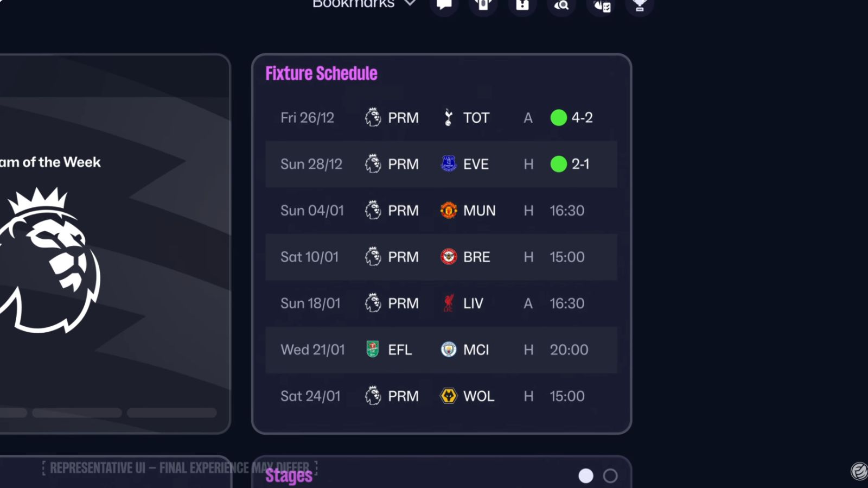Select the hollow second Stages page dot
The image size is (868, 488).
click(x=610, y=476)
